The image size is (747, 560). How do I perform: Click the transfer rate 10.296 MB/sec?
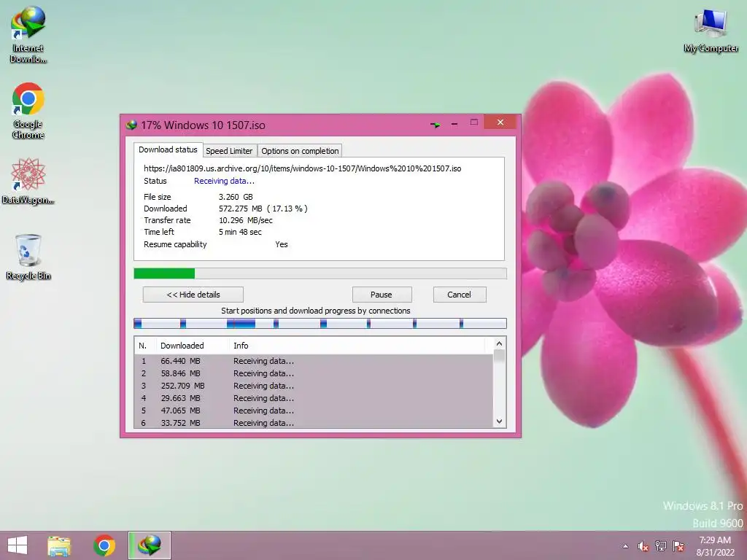[246, 220]
